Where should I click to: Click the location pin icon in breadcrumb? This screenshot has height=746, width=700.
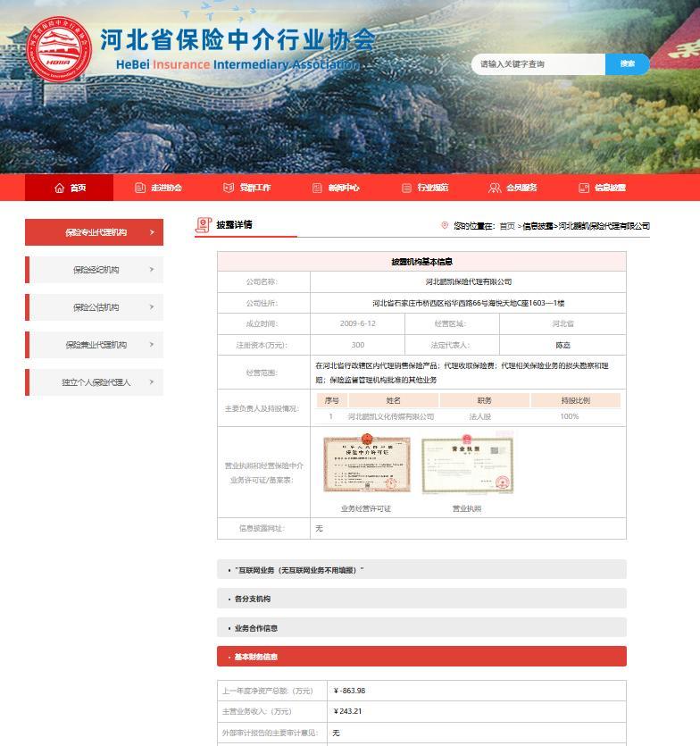(x=445, y=225)
